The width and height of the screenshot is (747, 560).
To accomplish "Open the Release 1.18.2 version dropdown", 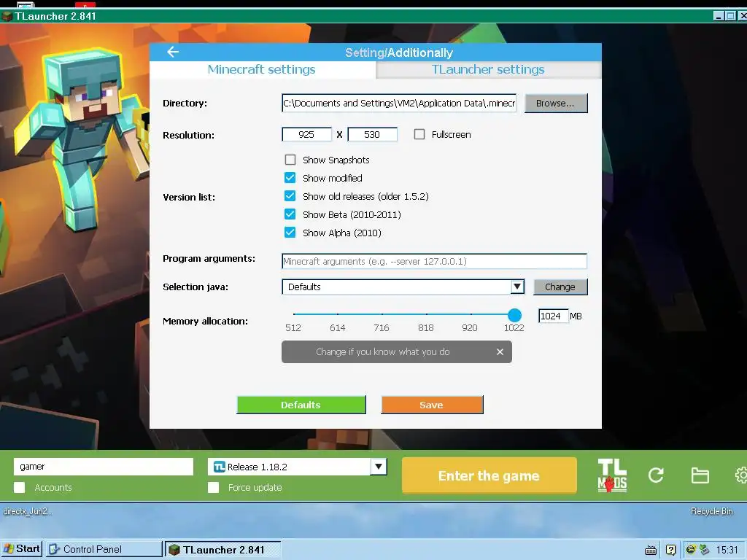I will click(x=379, y=467).
